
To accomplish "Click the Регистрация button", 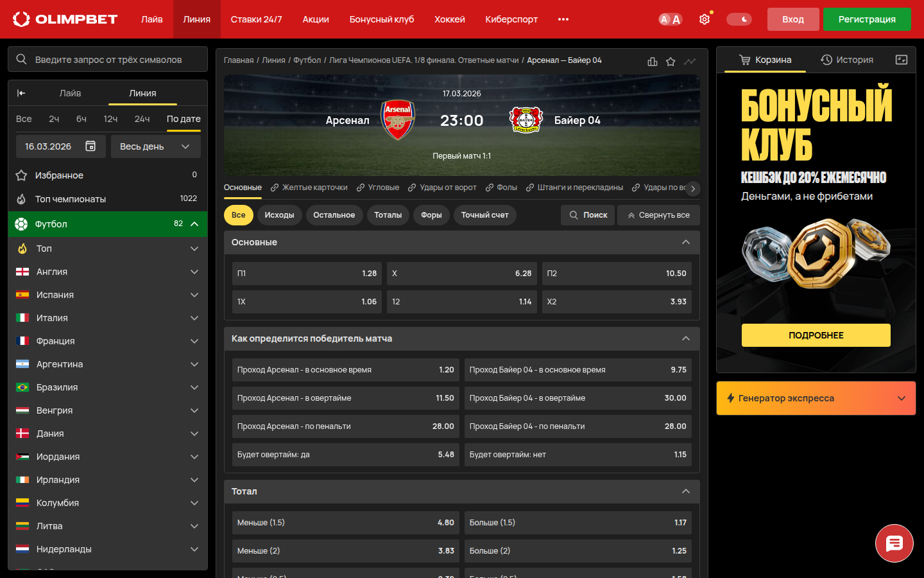I will coord(867,19).
